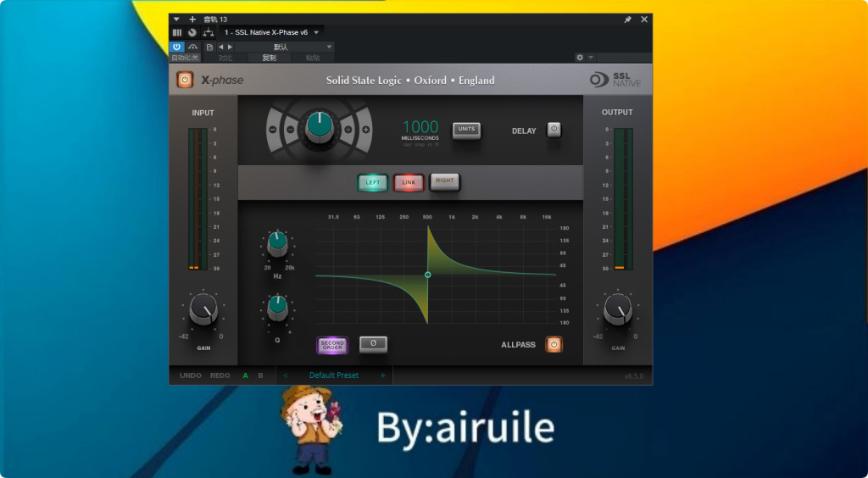
Task: Select the A comparison slot
Action: (245, 375)
